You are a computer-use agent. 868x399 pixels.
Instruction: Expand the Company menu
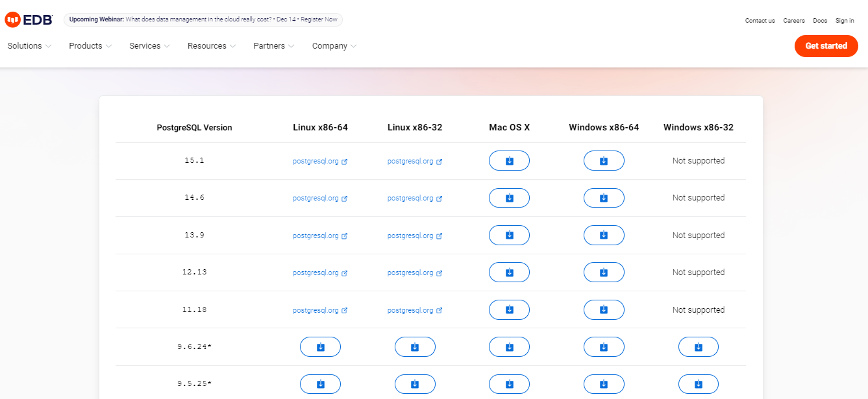(334, 46)
